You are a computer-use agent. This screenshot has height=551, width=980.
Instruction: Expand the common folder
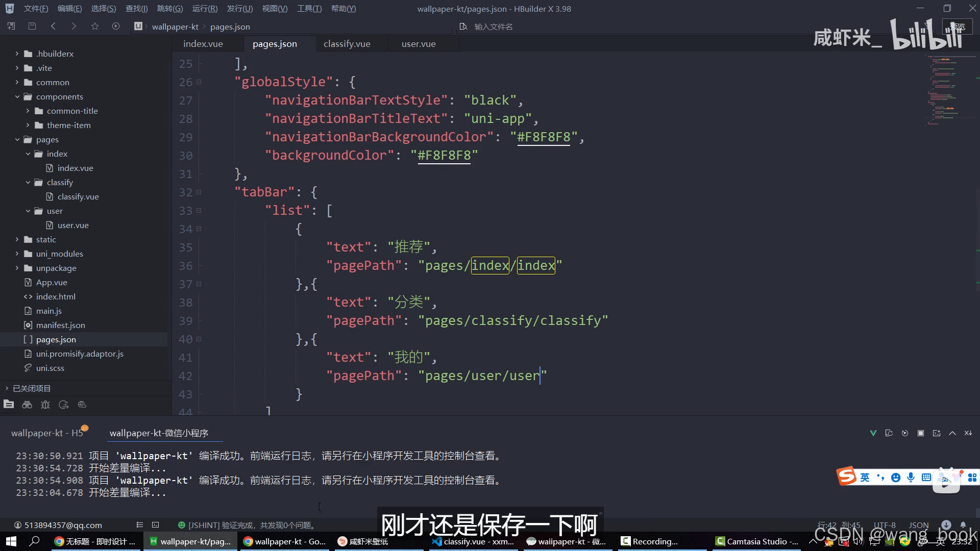17,82
